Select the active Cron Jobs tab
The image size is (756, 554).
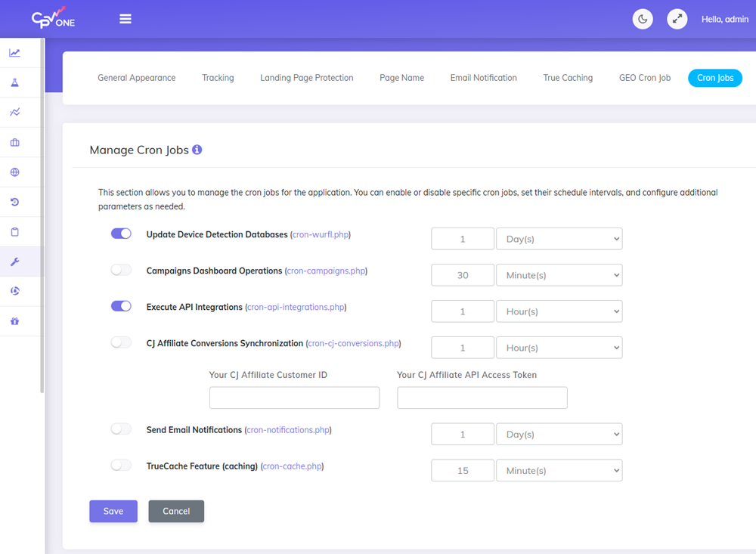click(x=715, y=78)
